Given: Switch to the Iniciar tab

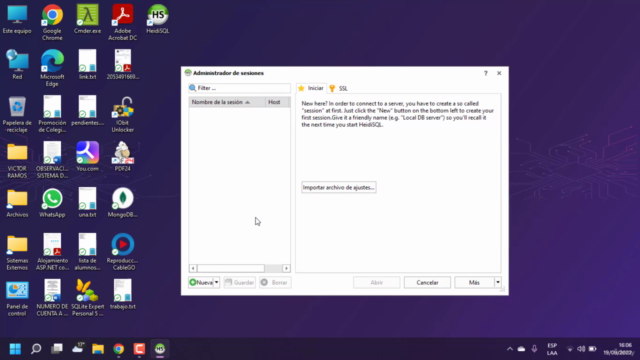Looking at the screenshot, I should 311,88.
